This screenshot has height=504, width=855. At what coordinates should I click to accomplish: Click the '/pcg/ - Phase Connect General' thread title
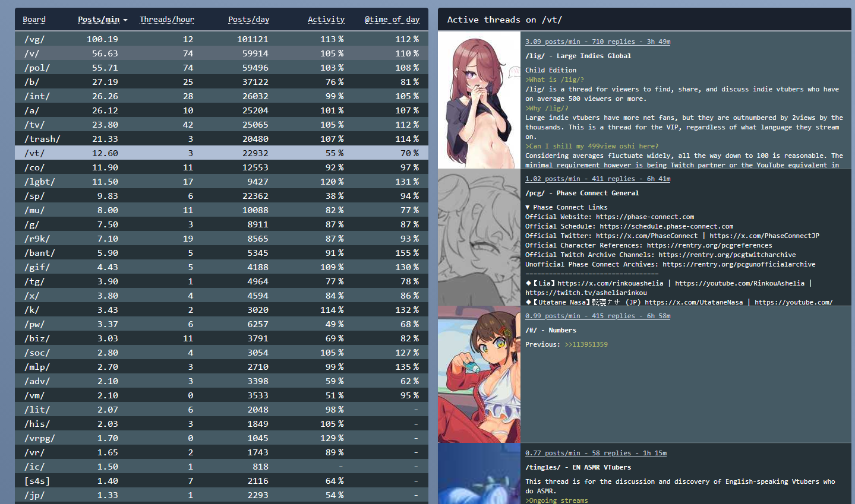(582, 193)
